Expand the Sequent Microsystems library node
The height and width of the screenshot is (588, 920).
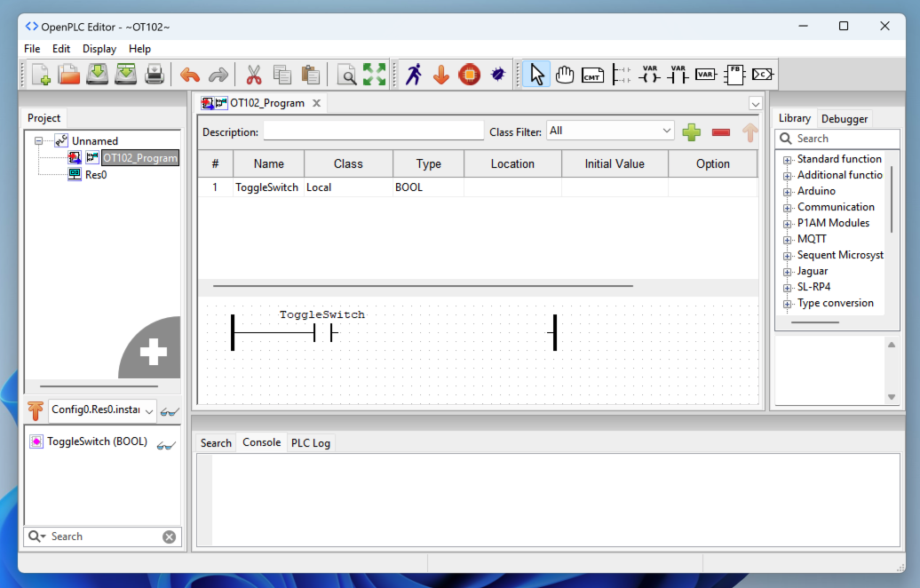[788, 256]
